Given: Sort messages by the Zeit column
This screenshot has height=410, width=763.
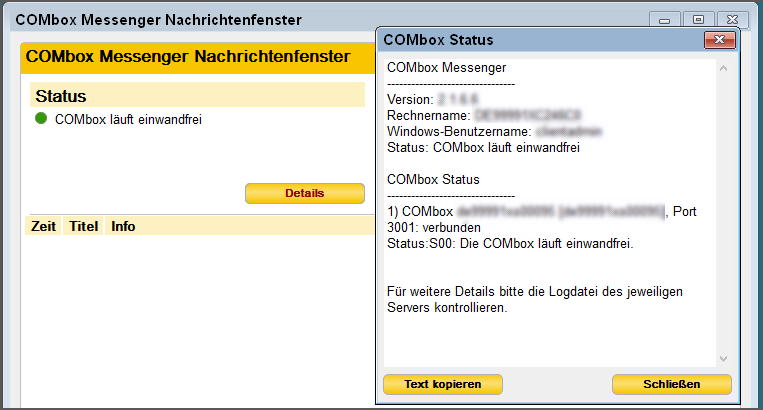Looking at the screenshot, I should pos(43,226).
